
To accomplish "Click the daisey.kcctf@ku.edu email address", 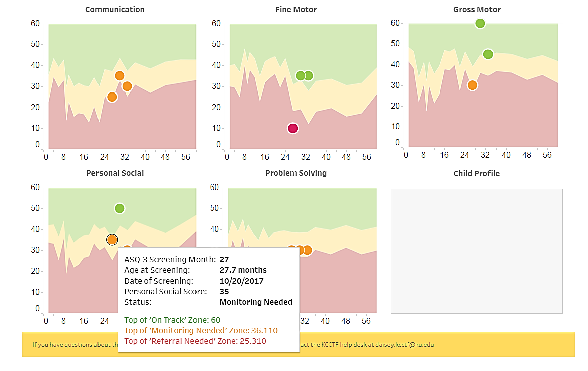I will [x=405, y=345].
